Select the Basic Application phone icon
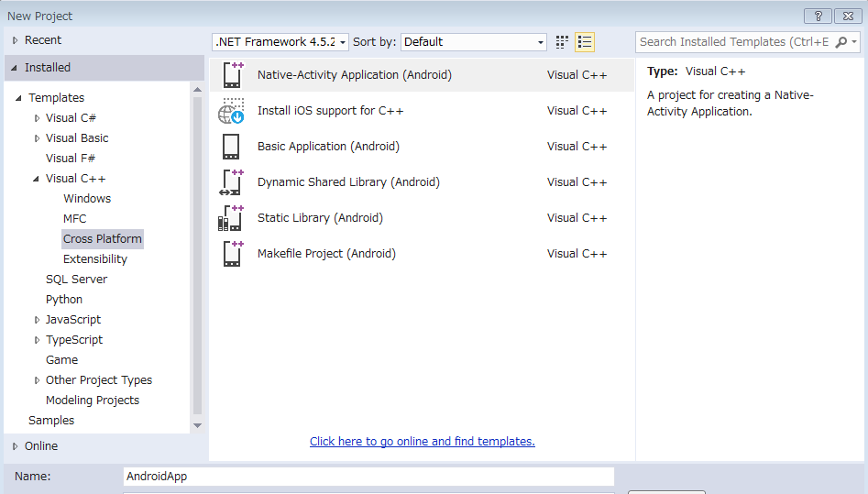This screenshot has height=494, width=868. tap(231, 147)
